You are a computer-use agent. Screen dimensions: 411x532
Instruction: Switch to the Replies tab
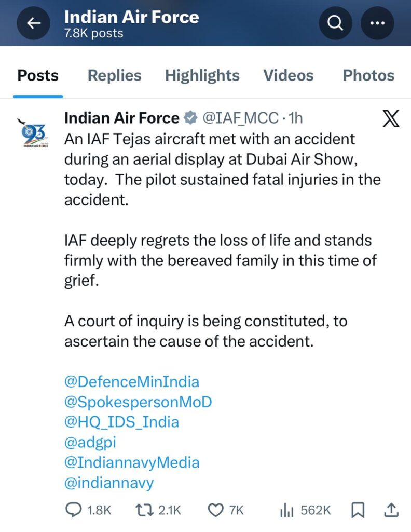coord(114,76)
